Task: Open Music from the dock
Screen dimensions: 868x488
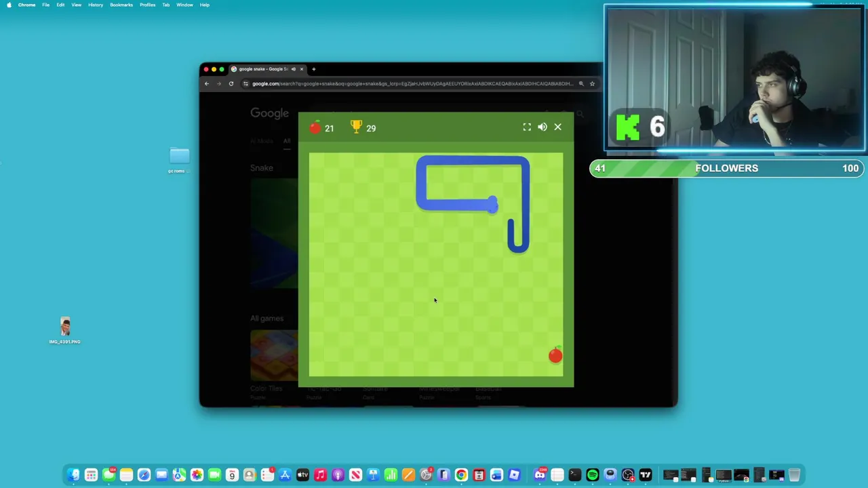Action: 320,474
